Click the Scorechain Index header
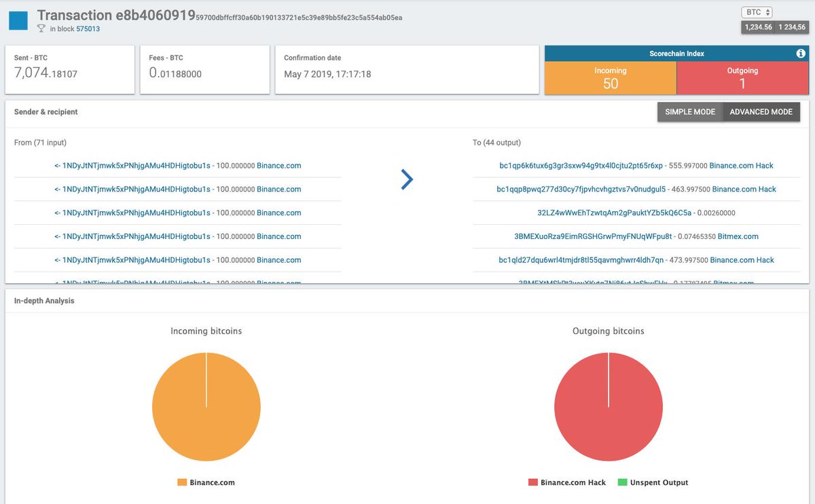Screen dimensions: 815x504 677,54
